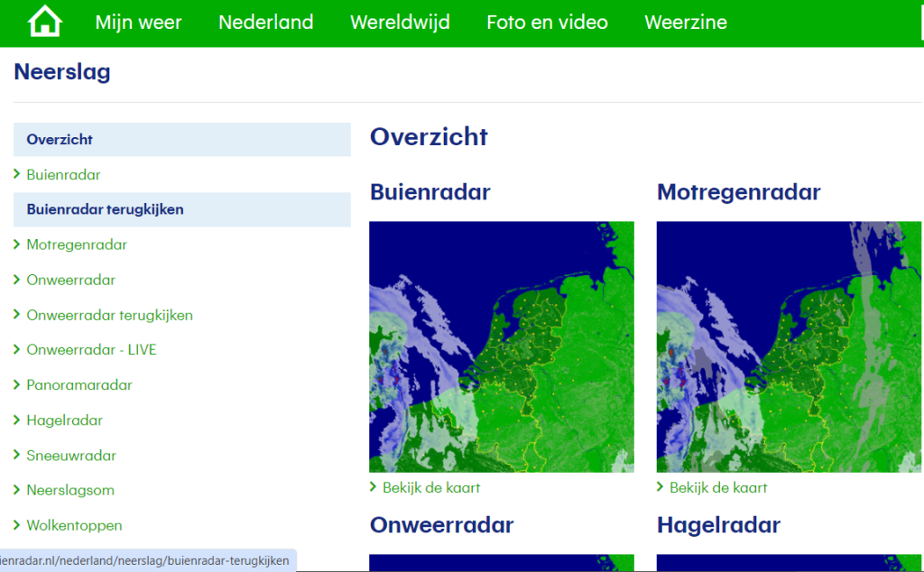
Task: Click the chevron beside Motregenradar in sidebar
Action: 17,244
